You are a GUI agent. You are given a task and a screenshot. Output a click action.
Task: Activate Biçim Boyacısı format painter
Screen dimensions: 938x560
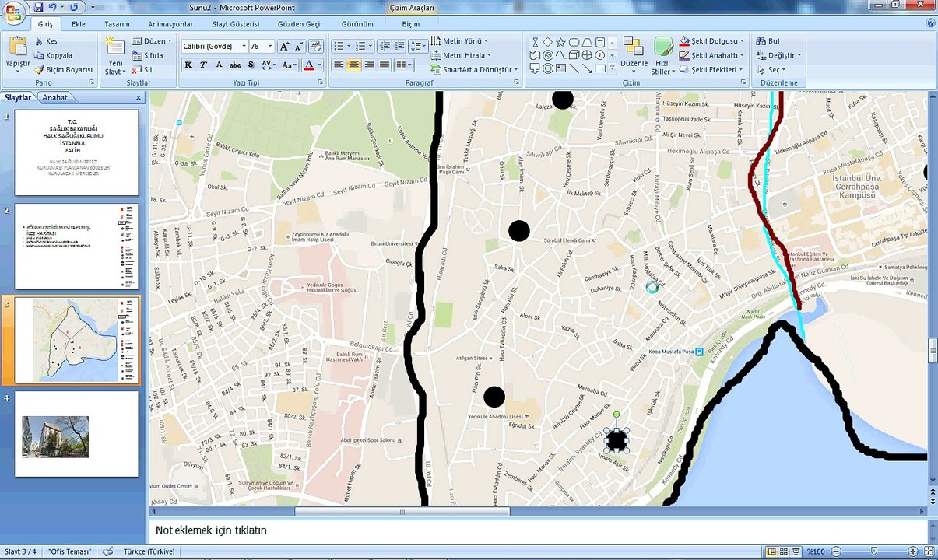pyautogui.click(x=63, y=69)
